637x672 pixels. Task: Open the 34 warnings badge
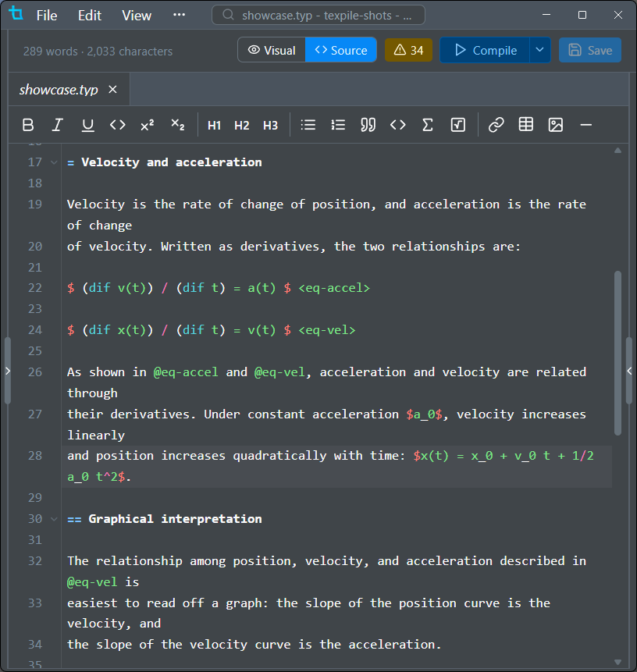pyautogui.click(x=408, y=50)
